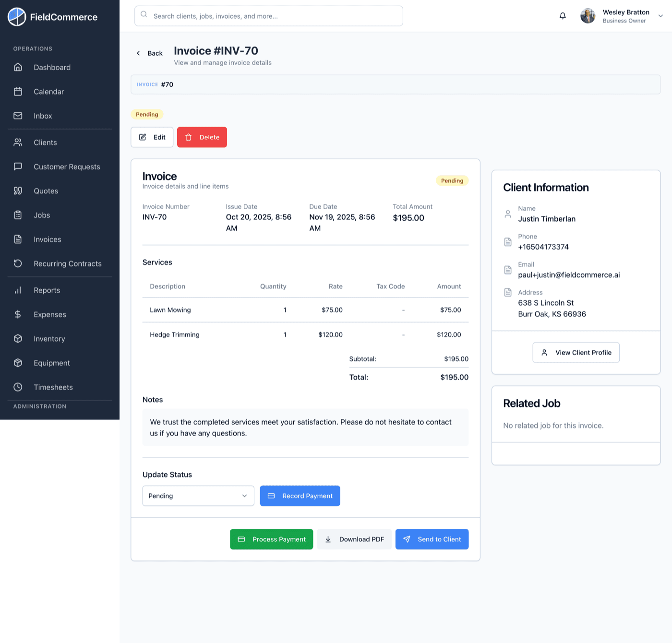Open the Pending status dropdown under Update Status
The width and height of the screenshot is (672, 643).
pos(198,496)
